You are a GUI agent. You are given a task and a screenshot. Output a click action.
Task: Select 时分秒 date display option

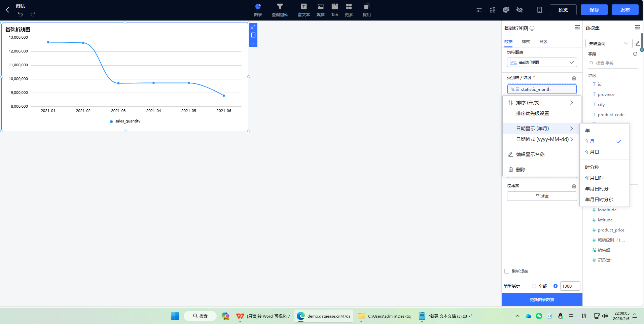(605, 167)
